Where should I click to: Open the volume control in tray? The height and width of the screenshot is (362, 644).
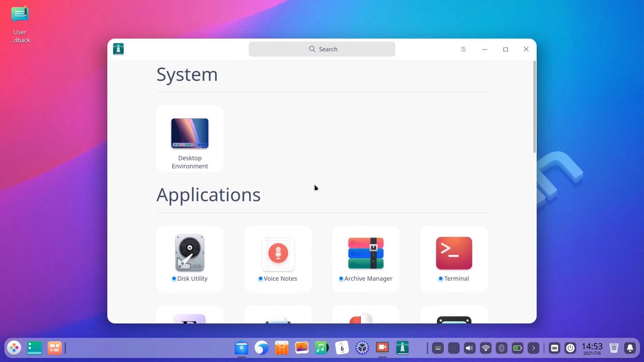(x=470, y=348)
